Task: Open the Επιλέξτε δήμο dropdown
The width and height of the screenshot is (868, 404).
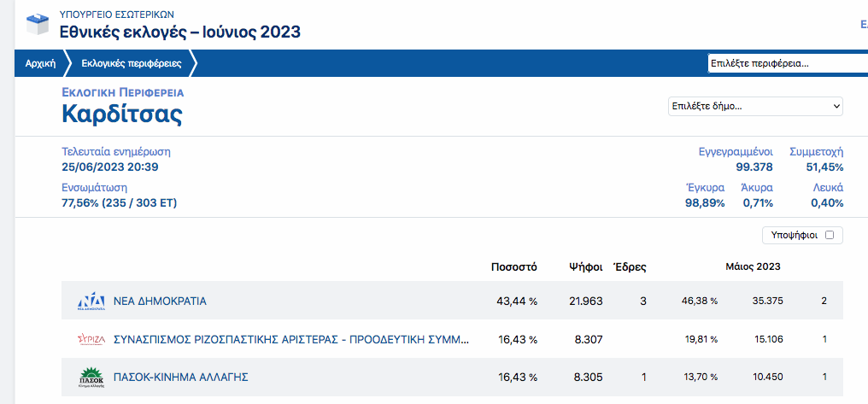Action: pyautogui.click(x=755, y=107)
